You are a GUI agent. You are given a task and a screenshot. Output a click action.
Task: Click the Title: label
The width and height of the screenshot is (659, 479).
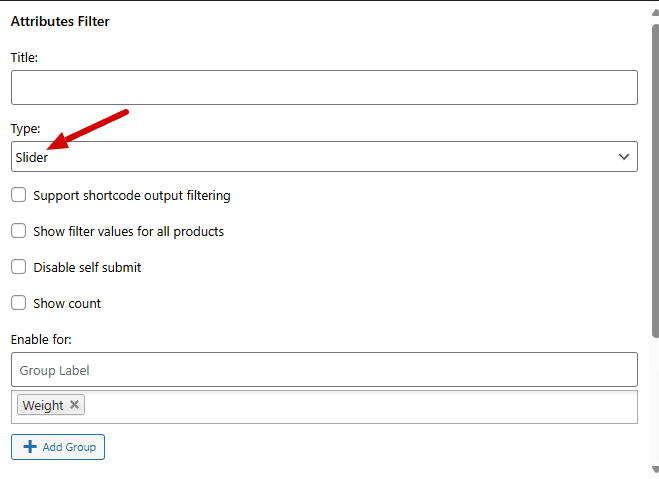pyautogui.click(x=24, y=57)
